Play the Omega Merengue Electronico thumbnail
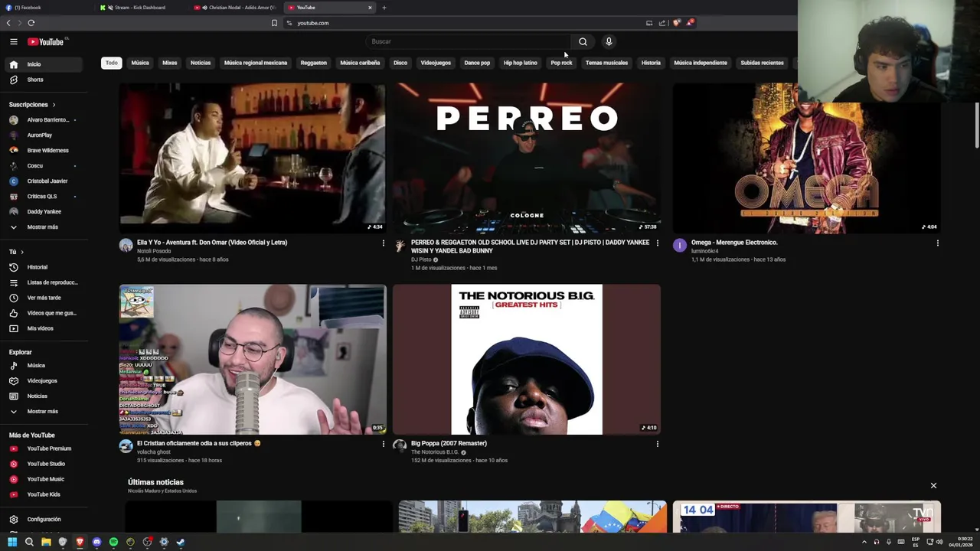The width and height of the screenshot is (980, 551). [x=806, y=158]
